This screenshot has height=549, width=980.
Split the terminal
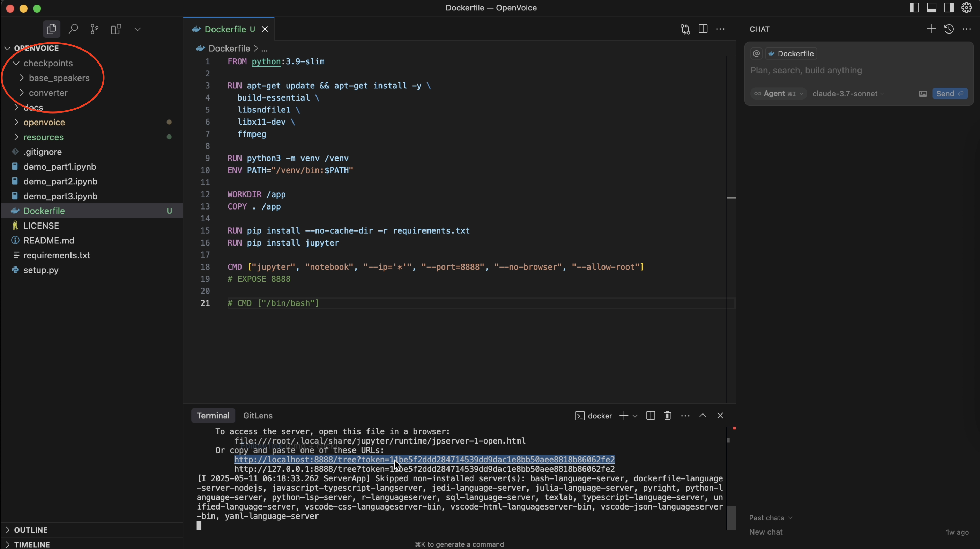pyautogui.click(x=651, y=416)
